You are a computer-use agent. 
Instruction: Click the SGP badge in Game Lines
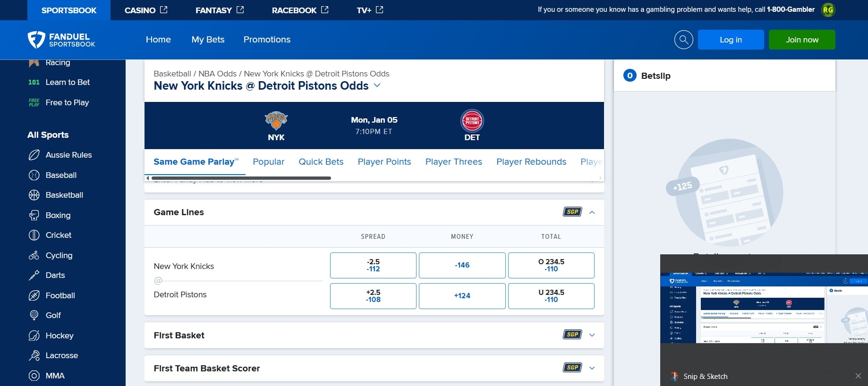click(x=572, y=212)
